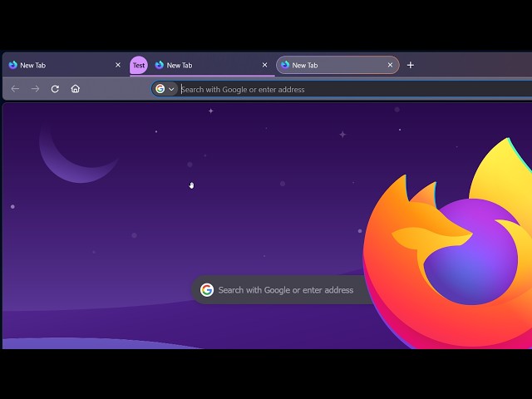Reload the current page
The height and width of the screenshot is (399, 532).
click(55, 89)
